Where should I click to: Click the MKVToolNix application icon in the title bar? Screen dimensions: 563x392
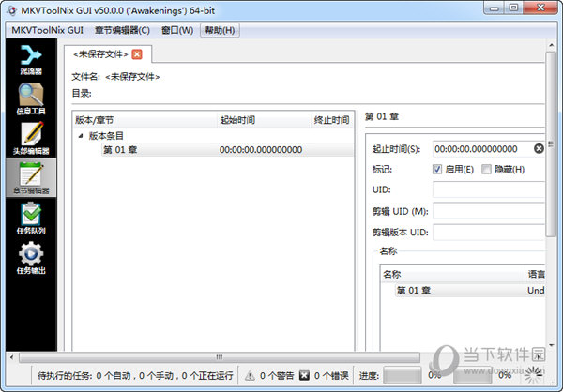(12, 10)
